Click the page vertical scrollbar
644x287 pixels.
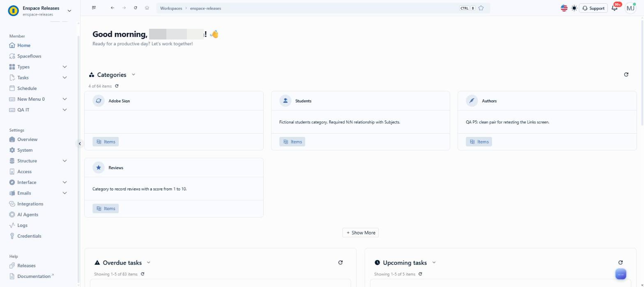pyautogui.click(x=642, y=72)
